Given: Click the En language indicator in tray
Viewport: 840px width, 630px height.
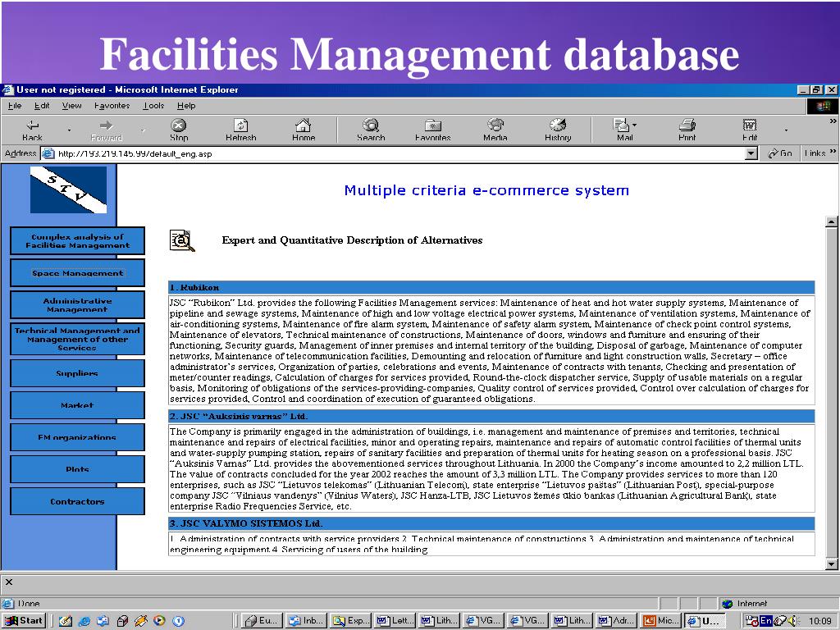Looking at the screenshot, I should (766, 621).
